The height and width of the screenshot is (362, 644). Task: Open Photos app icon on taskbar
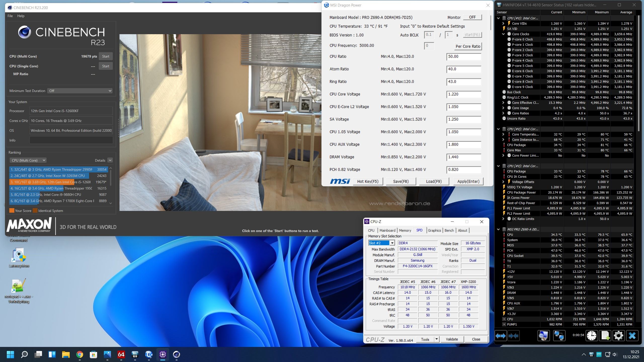click(107, 354)
